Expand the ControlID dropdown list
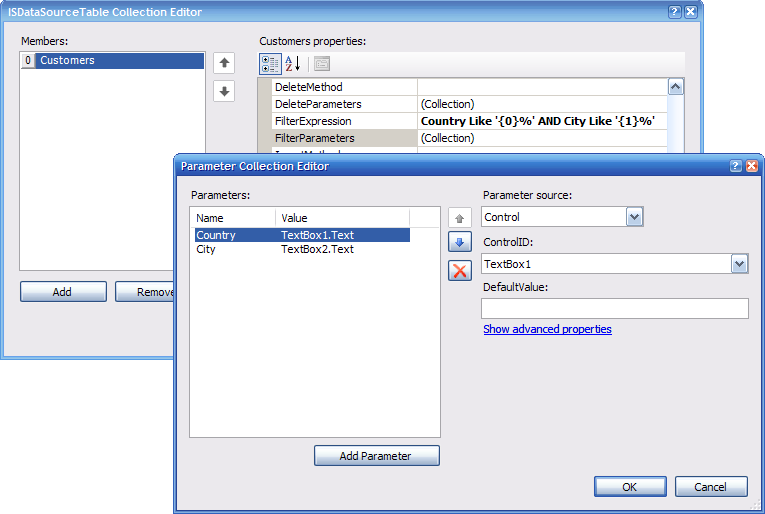Screen dimensions: 765x514 click(739, 264)
